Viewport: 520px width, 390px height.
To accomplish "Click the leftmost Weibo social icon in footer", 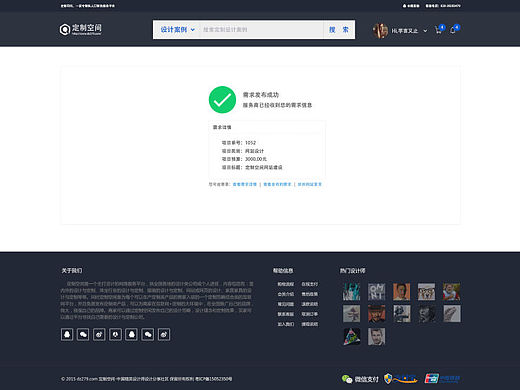I will click(x=99, y=334).
